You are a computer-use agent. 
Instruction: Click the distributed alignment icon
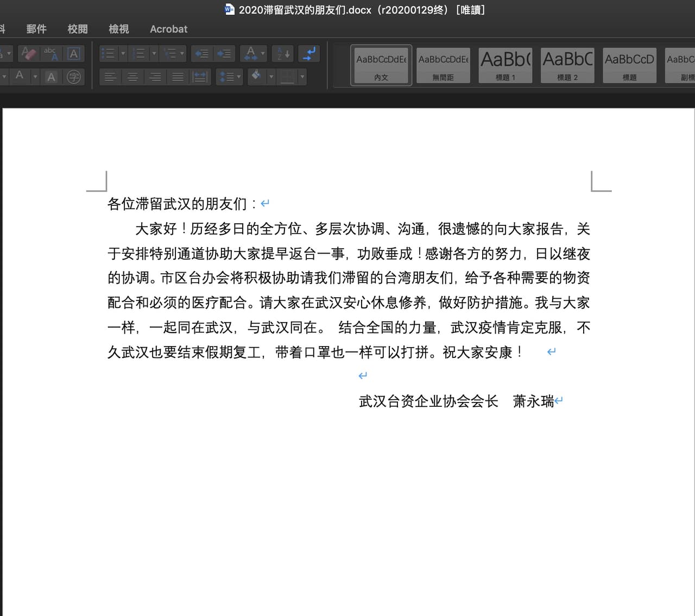200,77
